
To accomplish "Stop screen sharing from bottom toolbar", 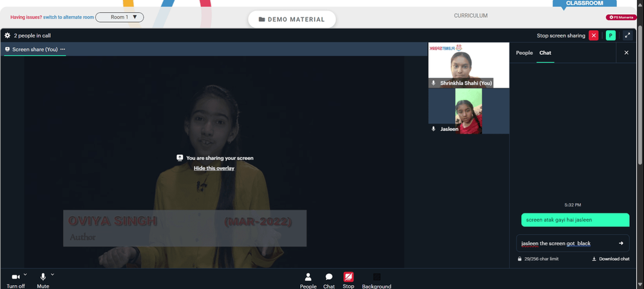I will tap(348, 281).
